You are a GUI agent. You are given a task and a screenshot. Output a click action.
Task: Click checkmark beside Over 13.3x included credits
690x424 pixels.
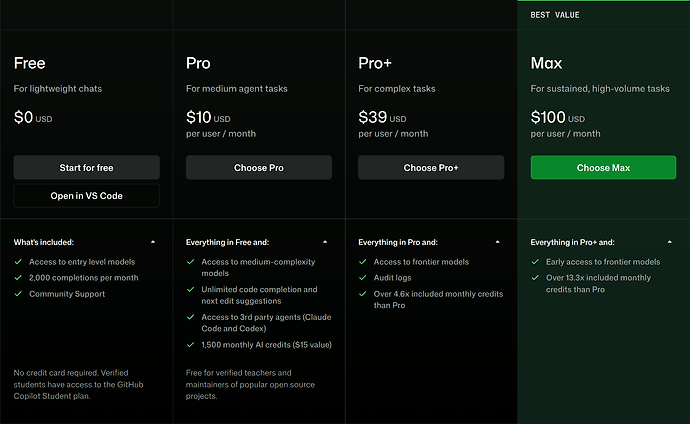[535, 278]
